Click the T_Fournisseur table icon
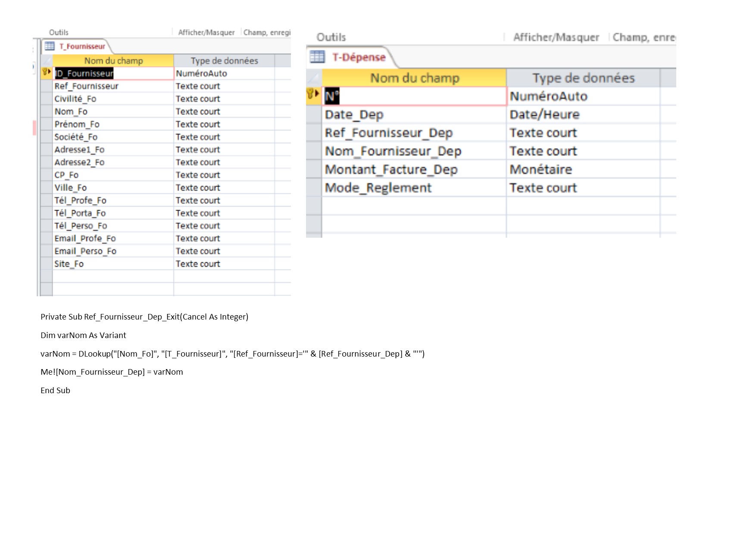Viewport: 756px width, 534px height. (x=50, y=46)
